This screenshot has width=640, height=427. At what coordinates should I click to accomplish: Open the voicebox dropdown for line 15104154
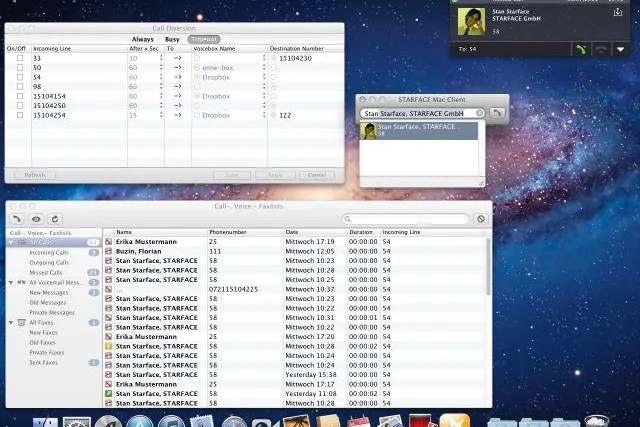264,96
